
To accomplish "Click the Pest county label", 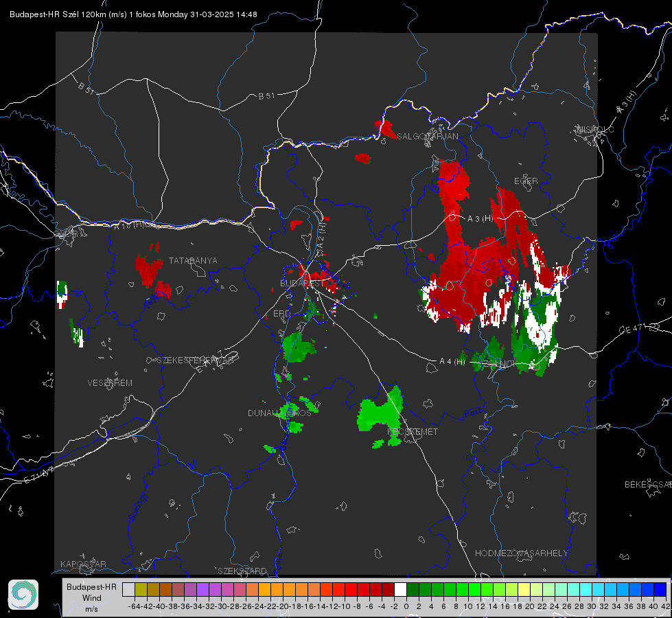I will pyautogui.click(x=473, y=413).
